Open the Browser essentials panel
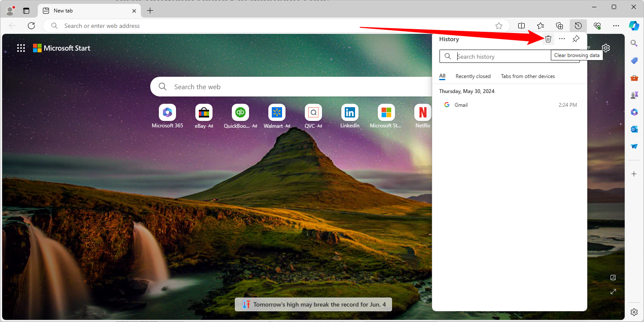The width and height of the screenshot is (644, 322). 597,25
